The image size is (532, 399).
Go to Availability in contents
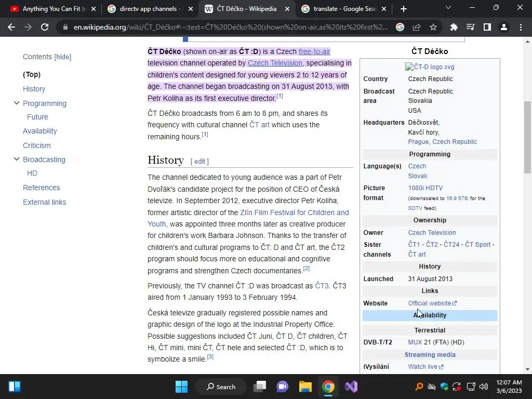click(39, 131)
